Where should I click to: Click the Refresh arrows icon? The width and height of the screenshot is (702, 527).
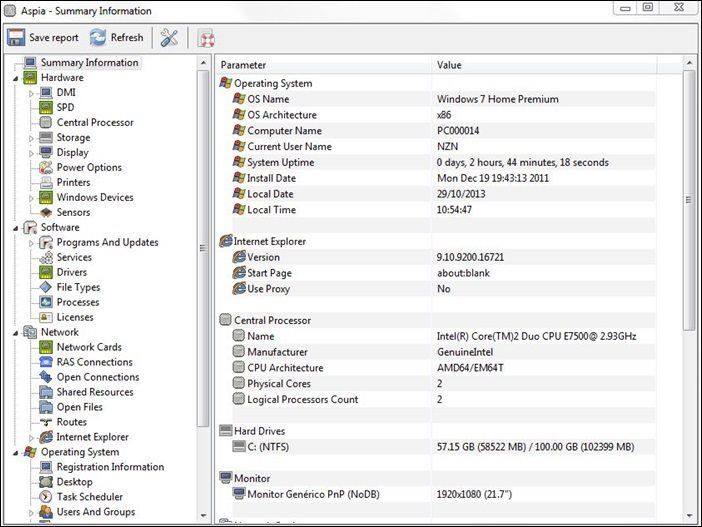pos(98,38)
